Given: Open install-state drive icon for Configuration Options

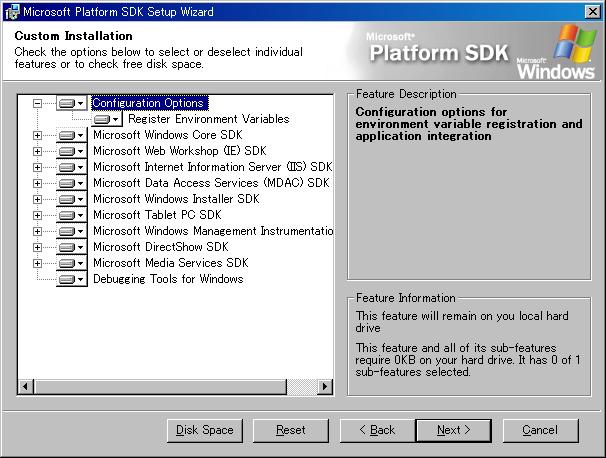Looking at the screenshot, I should point(71,103).
